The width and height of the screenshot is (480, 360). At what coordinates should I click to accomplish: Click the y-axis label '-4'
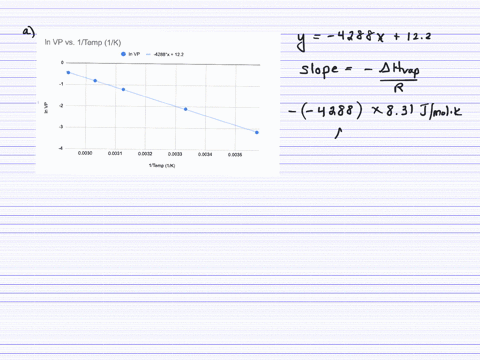click(x=61, y=148)
